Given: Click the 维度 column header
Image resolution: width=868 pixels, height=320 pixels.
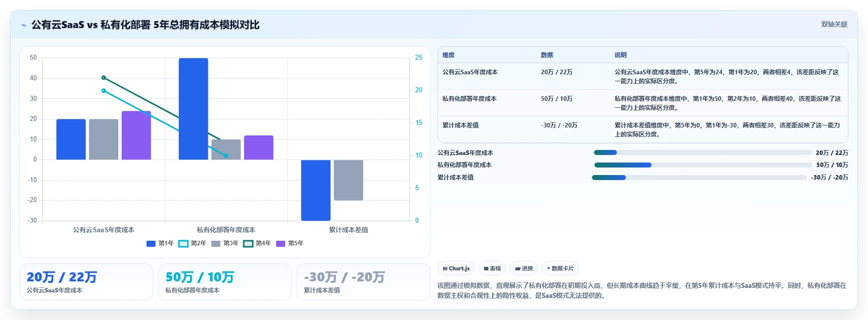Looking at the screenshot, I should 449,55.
